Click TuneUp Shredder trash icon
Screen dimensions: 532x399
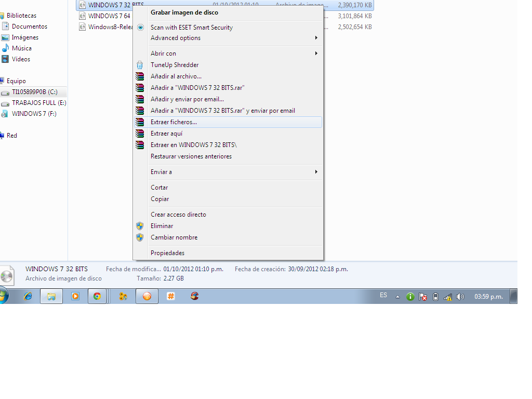(x=140, y=65)
